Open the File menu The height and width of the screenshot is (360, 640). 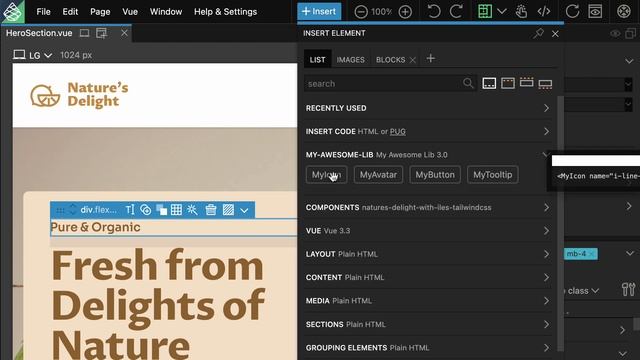(x=43, y=12)
